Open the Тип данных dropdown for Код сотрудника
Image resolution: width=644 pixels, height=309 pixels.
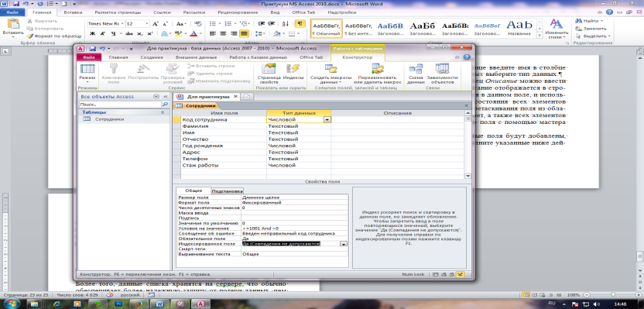(327, 119)
